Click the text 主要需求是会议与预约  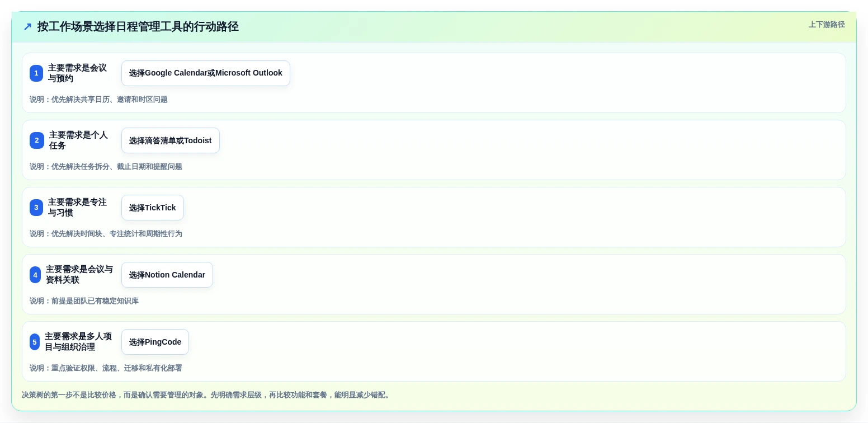pos(78,73)
